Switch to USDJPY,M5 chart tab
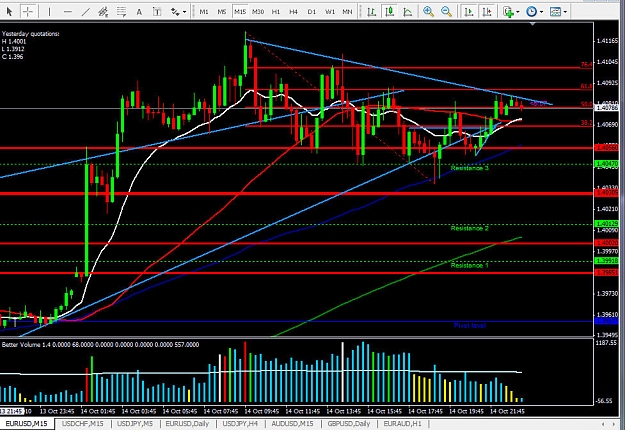Screen dimensions: 625x430 (x=135, y=424)
